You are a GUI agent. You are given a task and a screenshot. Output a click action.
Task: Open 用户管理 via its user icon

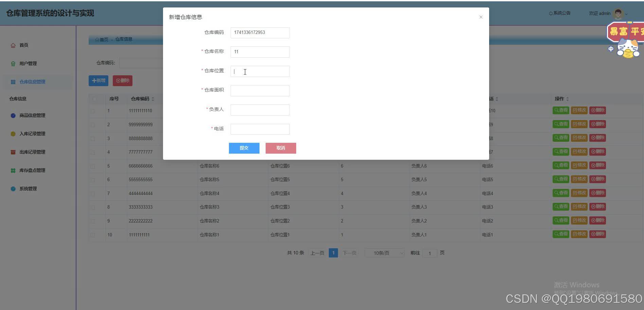13,63
